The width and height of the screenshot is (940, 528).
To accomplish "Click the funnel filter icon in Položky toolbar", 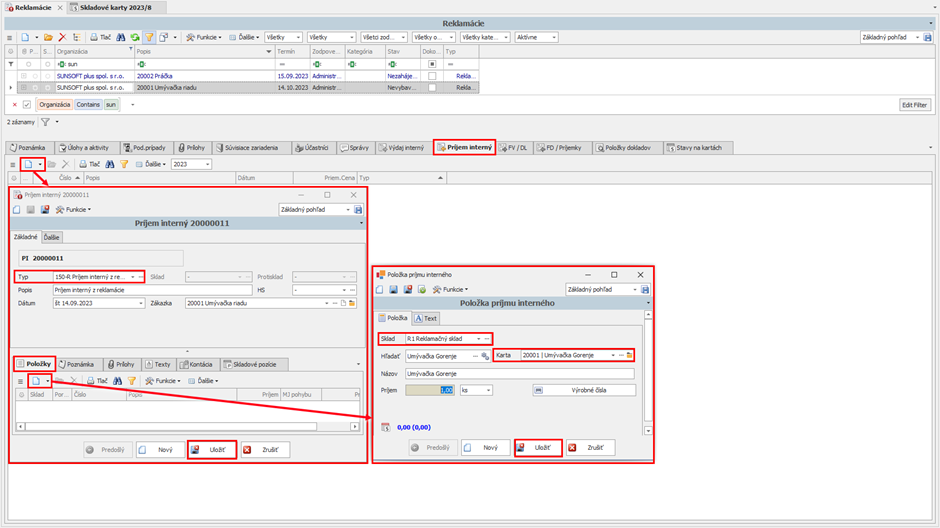I will 131,381.
